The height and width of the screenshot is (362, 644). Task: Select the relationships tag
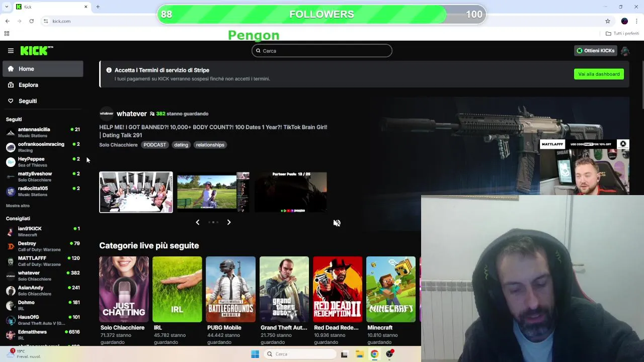210,145
